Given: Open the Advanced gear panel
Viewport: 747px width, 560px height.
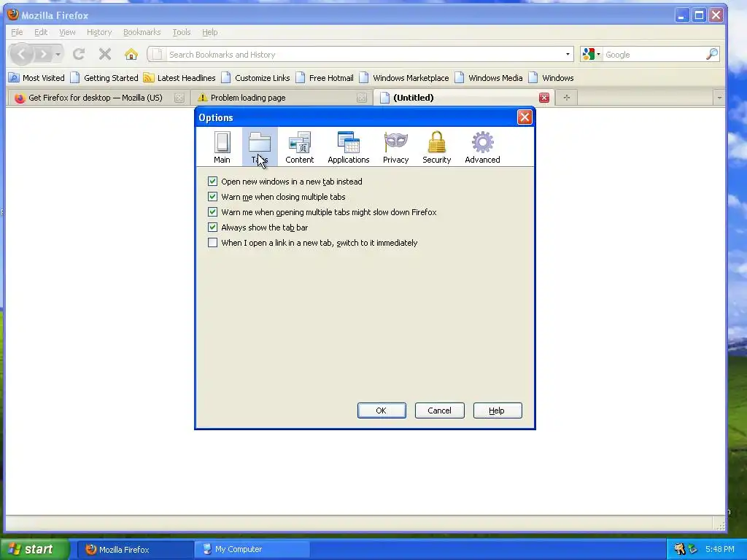Looking at the screenshot, I should (x=482, y=147).
